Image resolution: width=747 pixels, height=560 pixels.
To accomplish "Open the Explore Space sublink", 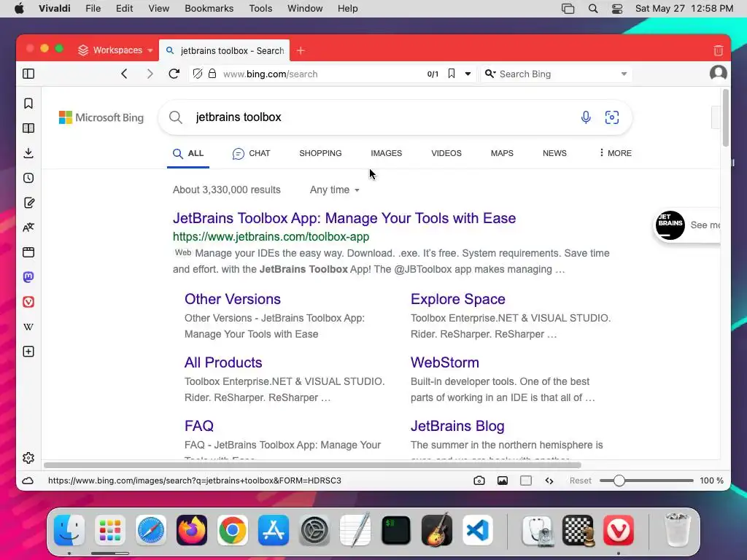I will click(458, 299).
